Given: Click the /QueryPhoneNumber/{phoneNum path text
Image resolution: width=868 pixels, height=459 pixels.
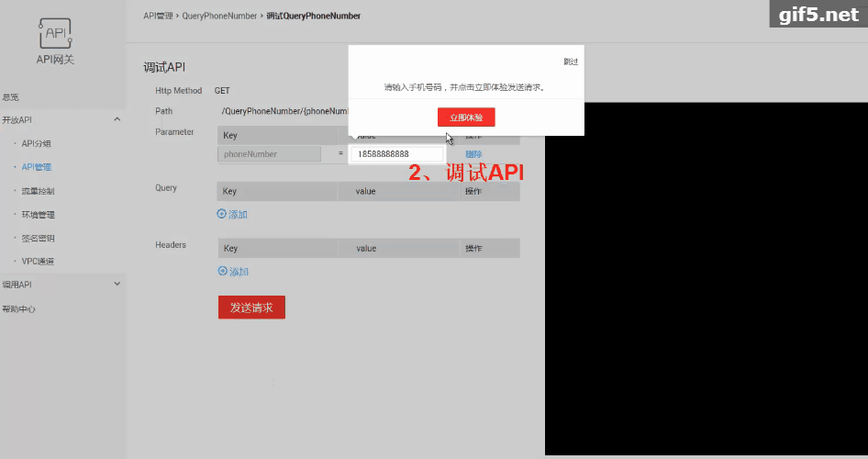Looking at the screenshot, I should pyautogui.click(x=284, y=111).
